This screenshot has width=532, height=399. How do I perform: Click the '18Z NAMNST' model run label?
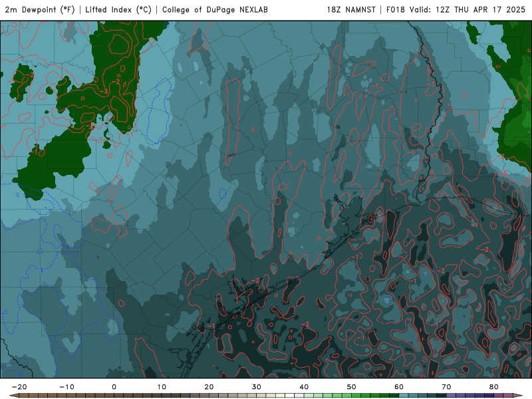click(351, 9)
